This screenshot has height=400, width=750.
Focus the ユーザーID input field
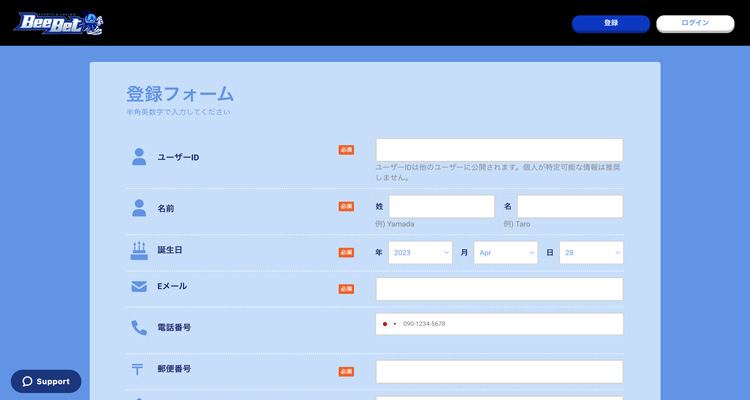499,150
